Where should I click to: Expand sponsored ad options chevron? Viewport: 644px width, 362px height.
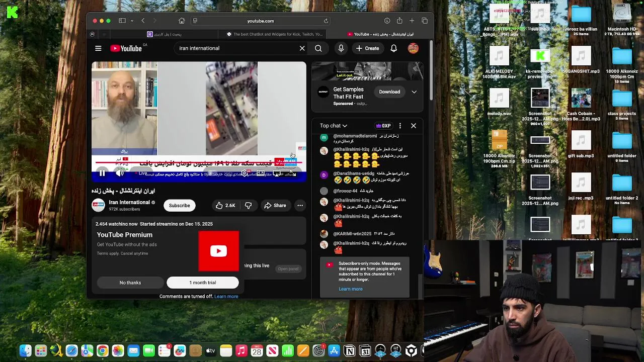click(x=414, y=92)
